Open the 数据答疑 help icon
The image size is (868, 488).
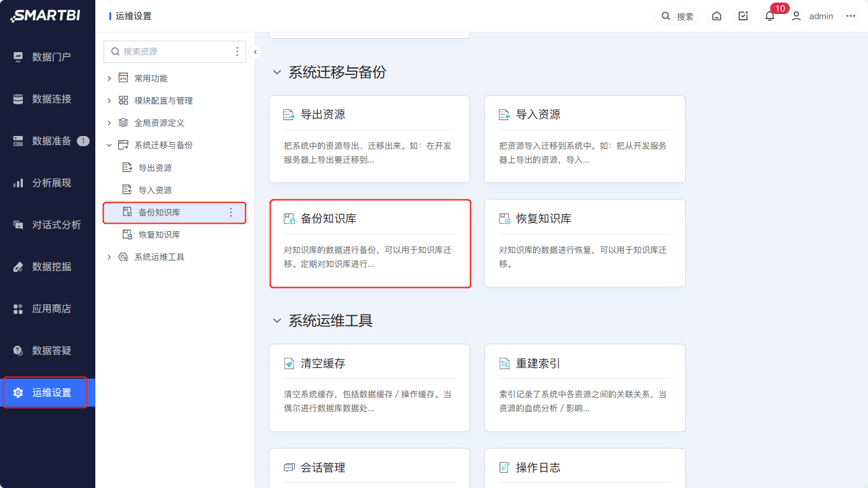pyautogui.click(x=18, y=350)
